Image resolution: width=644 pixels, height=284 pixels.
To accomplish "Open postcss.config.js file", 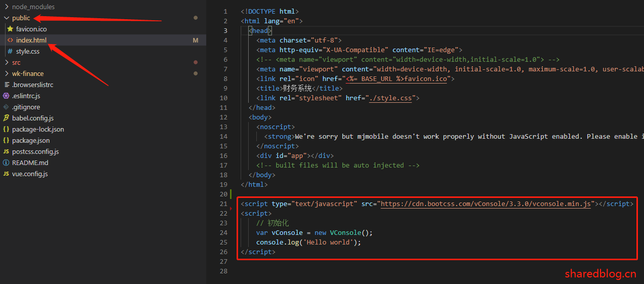I will click(x=35, y=151).
